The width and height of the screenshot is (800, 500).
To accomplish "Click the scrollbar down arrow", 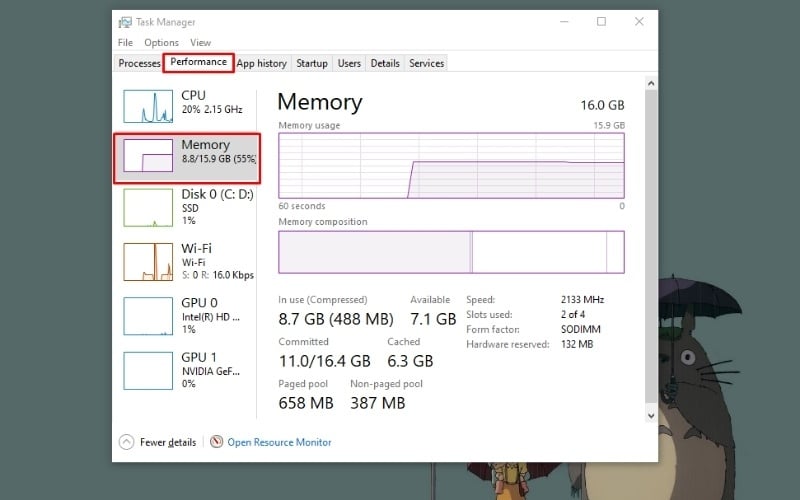I will click(652, 414).
